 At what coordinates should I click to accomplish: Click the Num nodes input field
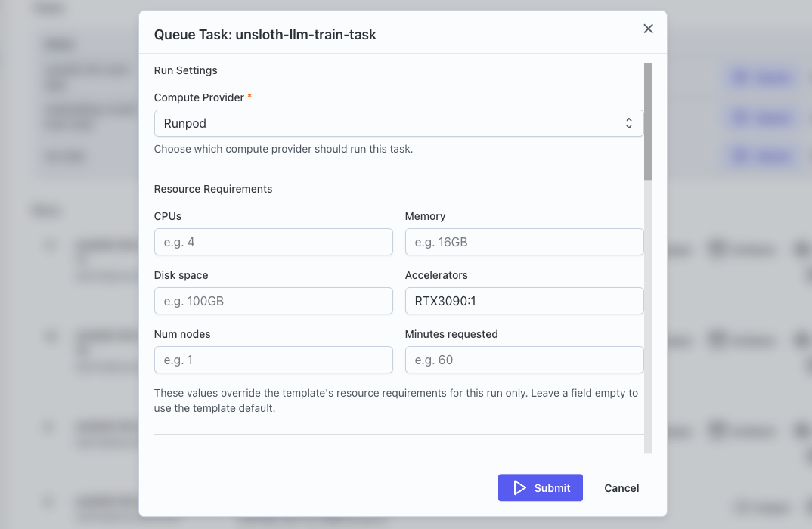pyautogui.click(x=273, y=360)
